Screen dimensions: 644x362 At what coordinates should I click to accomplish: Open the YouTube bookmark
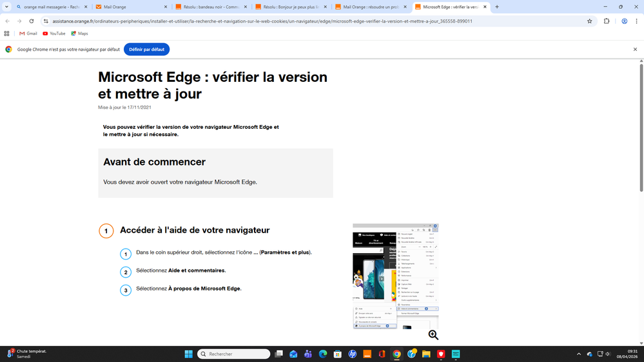pos(54,33)
